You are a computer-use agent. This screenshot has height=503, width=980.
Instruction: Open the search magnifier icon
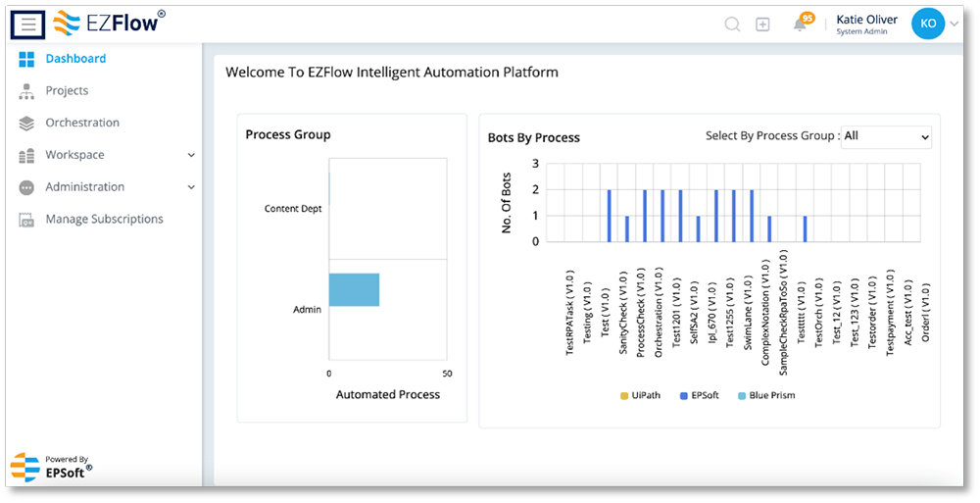point(732,25)
